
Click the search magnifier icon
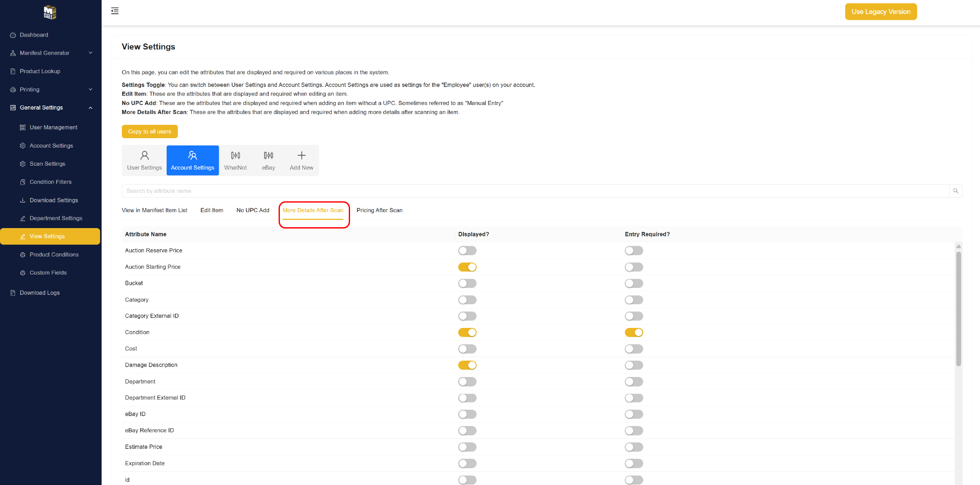click(955, 191)
